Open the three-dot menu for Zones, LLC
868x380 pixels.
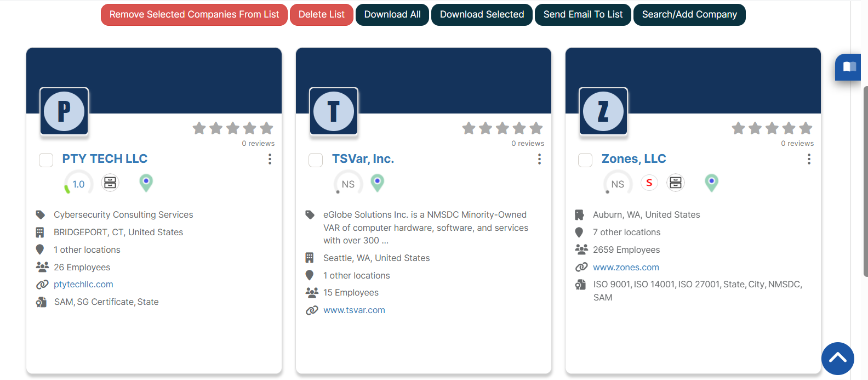[809, 159]
